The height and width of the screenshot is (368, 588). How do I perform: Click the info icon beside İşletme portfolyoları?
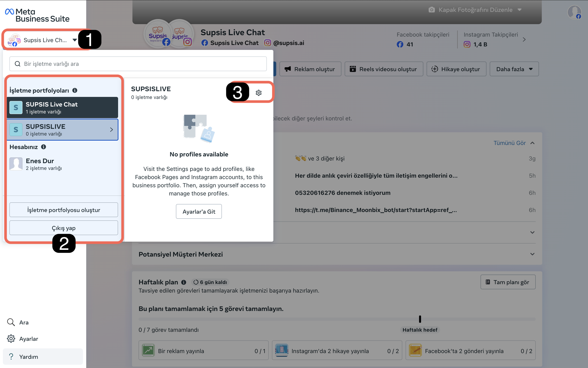(75, 90)
